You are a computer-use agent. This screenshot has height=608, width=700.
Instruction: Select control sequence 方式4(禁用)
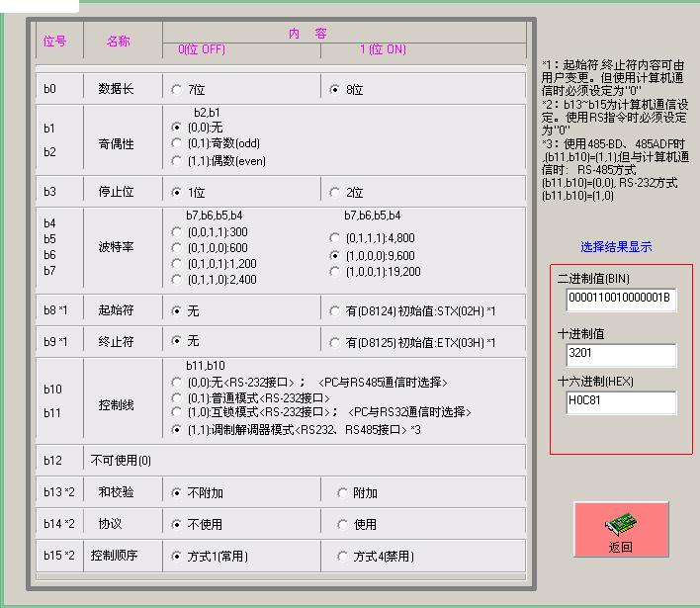coord(343,557)
